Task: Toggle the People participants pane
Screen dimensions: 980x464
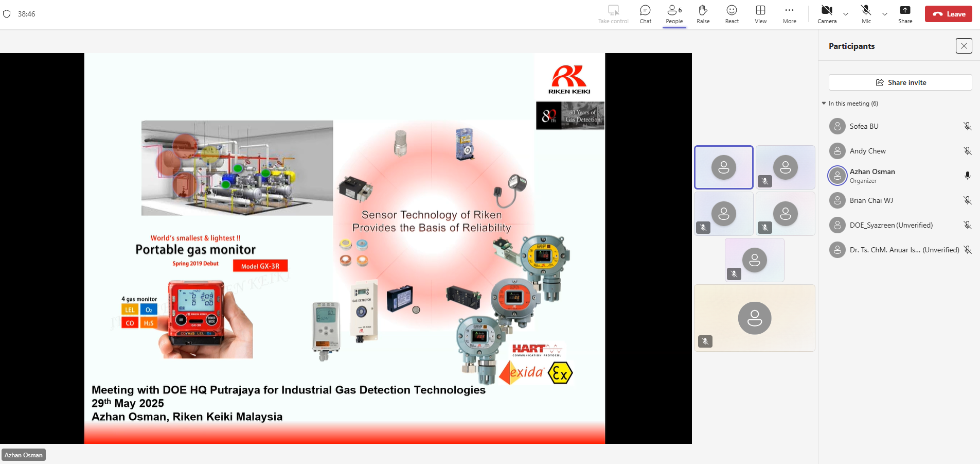Action: 674,14
